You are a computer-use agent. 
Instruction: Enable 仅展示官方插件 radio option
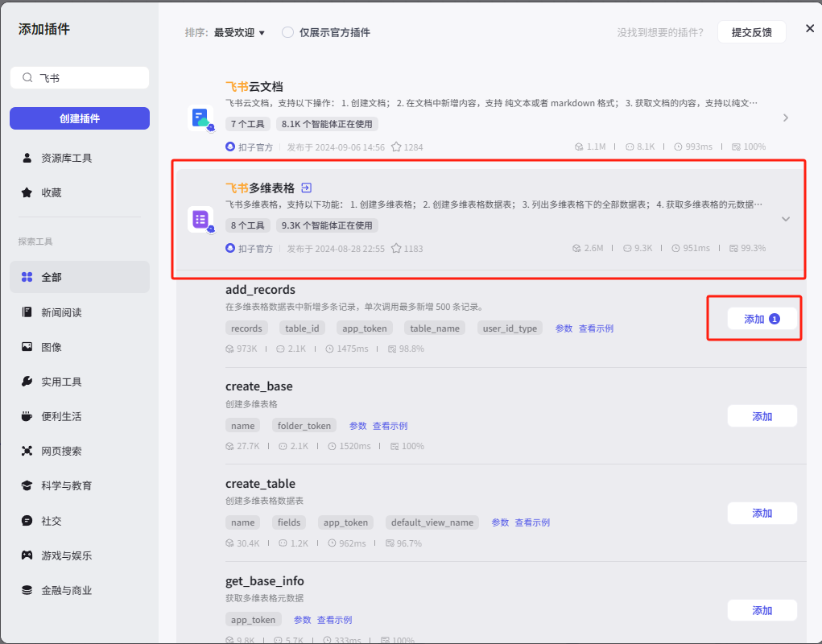[287, 32]
